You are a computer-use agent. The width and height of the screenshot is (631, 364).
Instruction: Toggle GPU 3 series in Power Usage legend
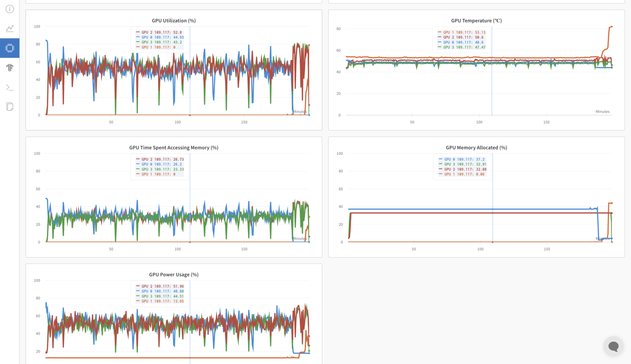(x=160, y=296)
